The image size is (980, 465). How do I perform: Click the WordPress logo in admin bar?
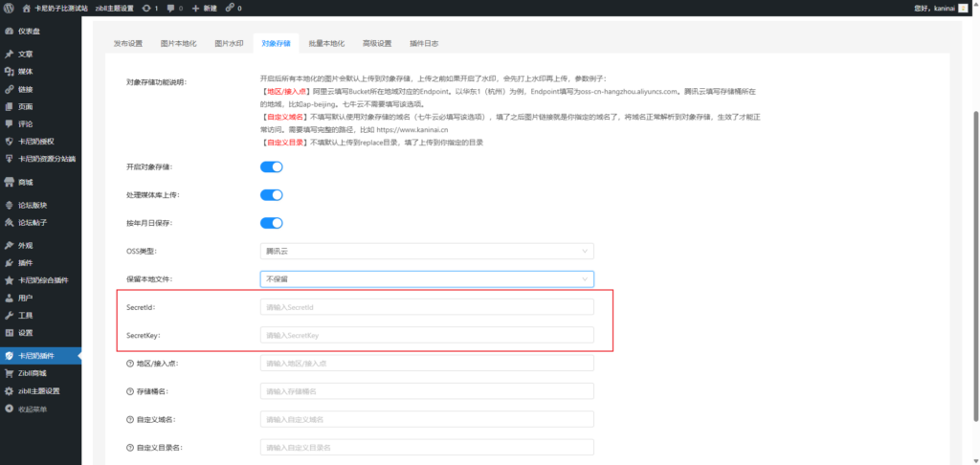click(x=9, y=8)
